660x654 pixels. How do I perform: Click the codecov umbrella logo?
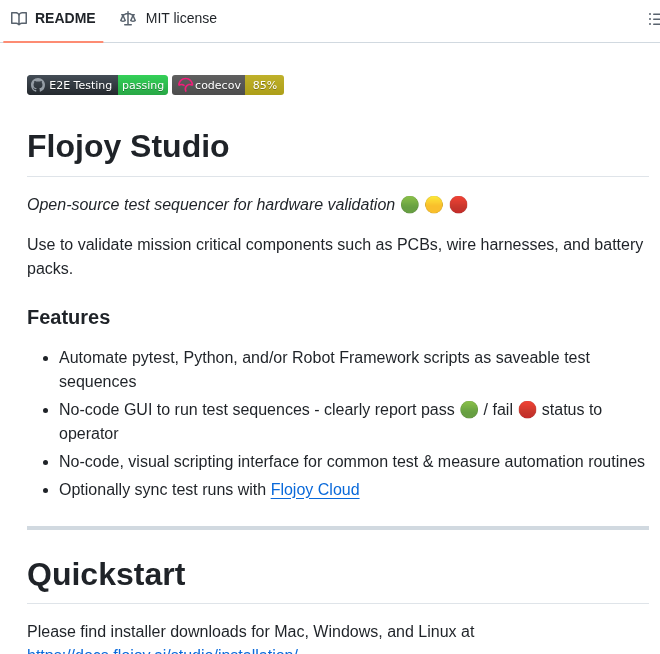[185, 85]
